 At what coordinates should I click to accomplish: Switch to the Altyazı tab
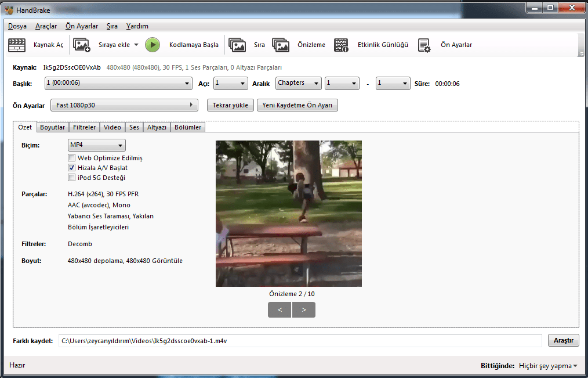[x=157, y=127]
